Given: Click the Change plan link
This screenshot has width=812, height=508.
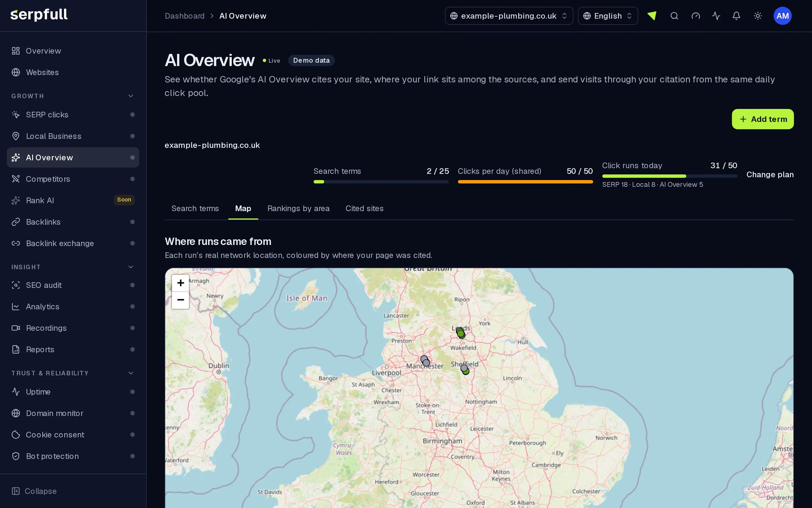Looking at the screenshot, I should pyautogui.click(x=770, y=175).
